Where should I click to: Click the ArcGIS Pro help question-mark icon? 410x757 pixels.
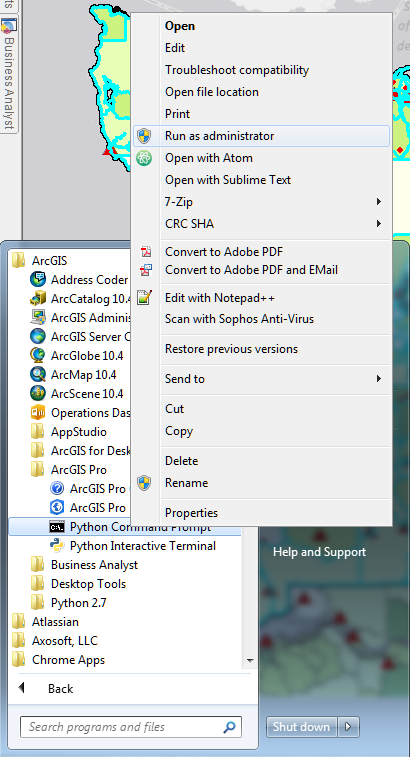click(x=57, y=489)
